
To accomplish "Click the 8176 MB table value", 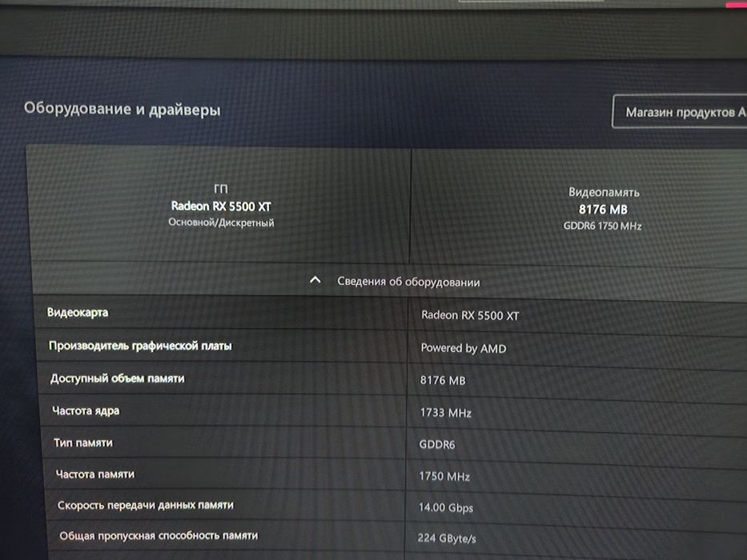I will (443, 380).
